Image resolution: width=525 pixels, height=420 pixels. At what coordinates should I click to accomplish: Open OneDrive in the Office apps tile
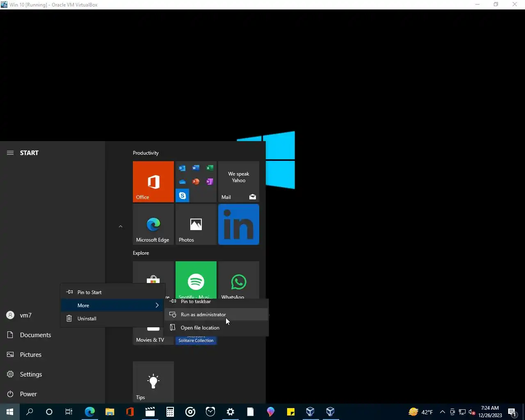[x=183, y=182]
